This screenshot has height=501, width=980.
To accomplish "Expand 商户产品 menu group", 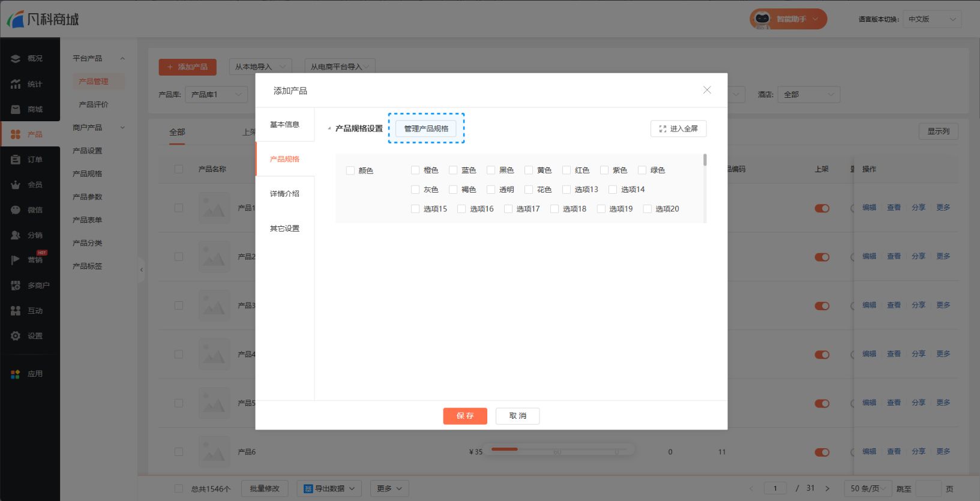I will 122,127.
